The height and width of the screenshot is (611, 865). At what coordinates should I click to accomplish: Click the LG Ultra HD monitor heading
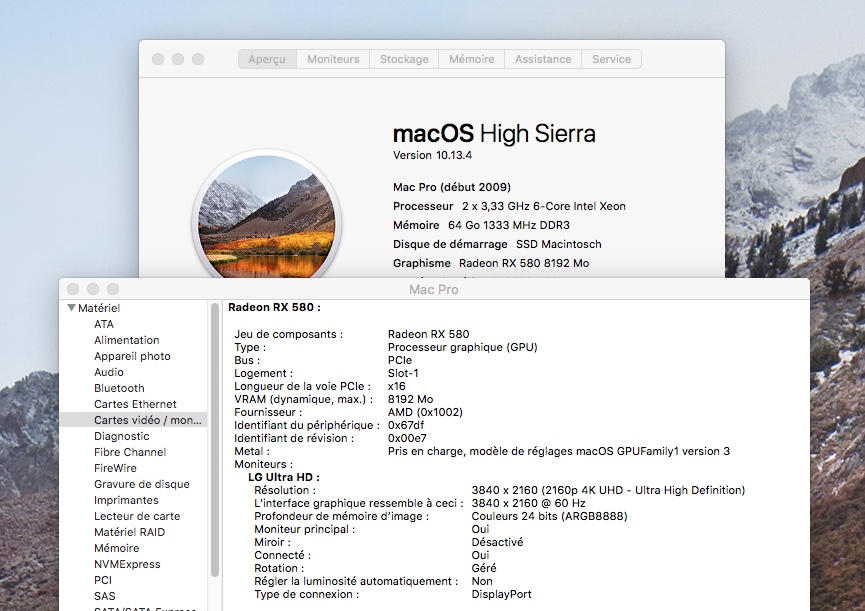(x=284, y=478)
